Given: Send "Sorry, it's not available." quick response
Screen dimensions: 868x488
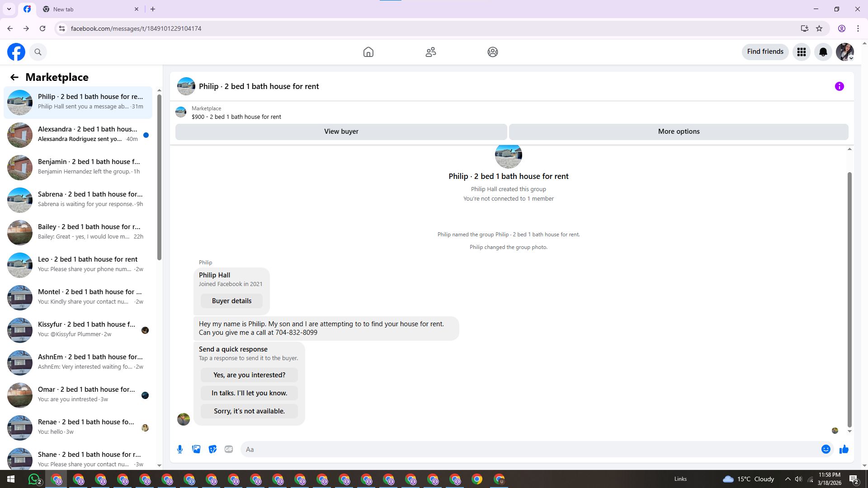Looking at the screenshot, I should pos(249,411).
